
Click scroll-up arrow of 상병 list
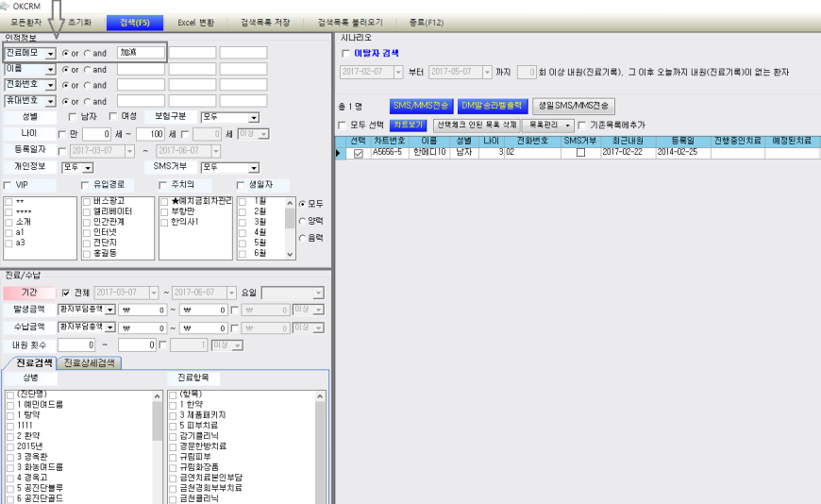pos(158,396)
